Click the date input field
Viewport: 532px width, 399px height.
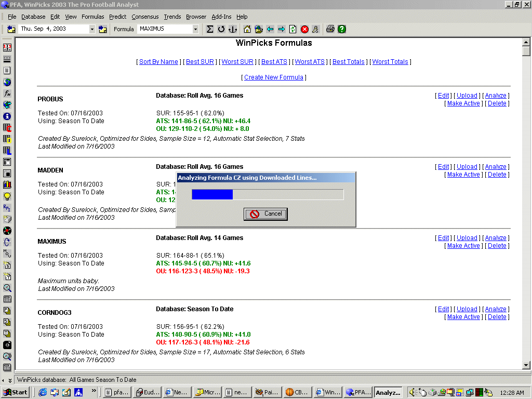pyautogui.click(x=54, y=29)
